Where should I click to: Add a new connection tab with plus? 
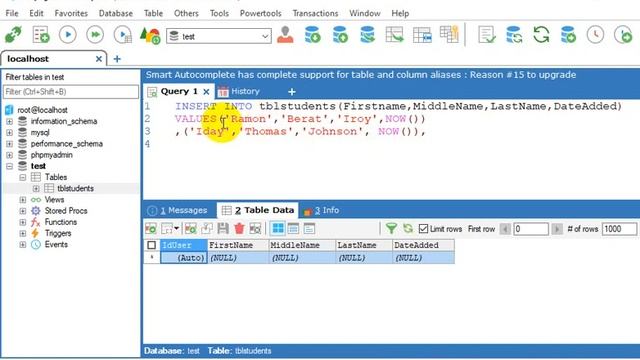pyautogui.click(x=117, y=59)
